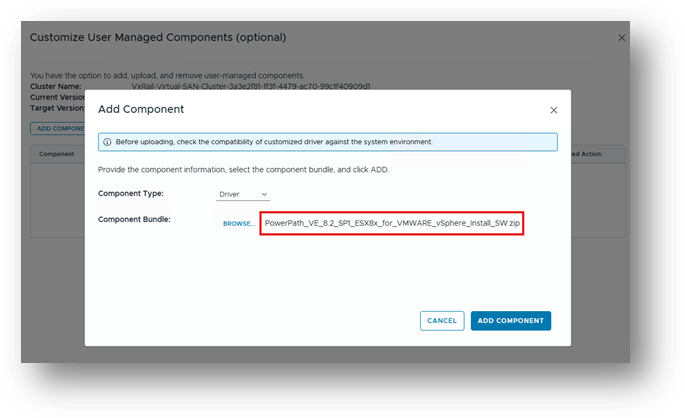Click the Component column header
685x418 pixels.
tap(57, 154)
